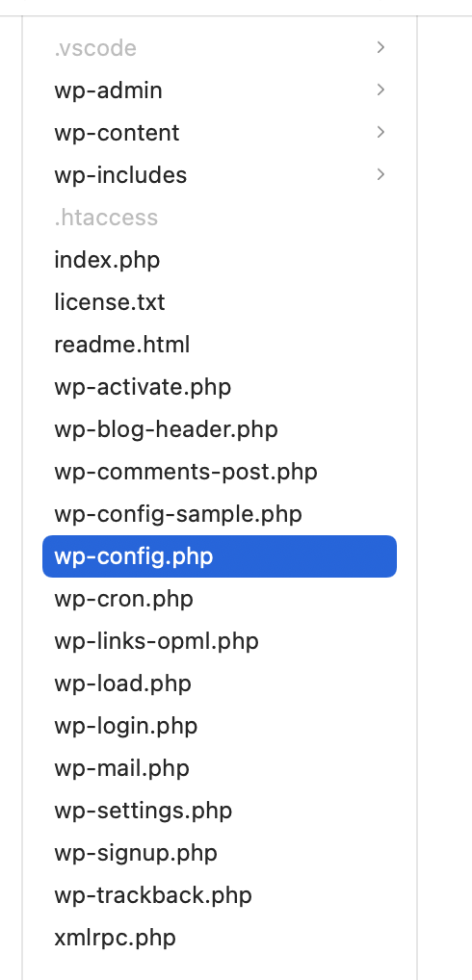
Task: Expand the wp-content folder chevron
Action: (380, 133)
